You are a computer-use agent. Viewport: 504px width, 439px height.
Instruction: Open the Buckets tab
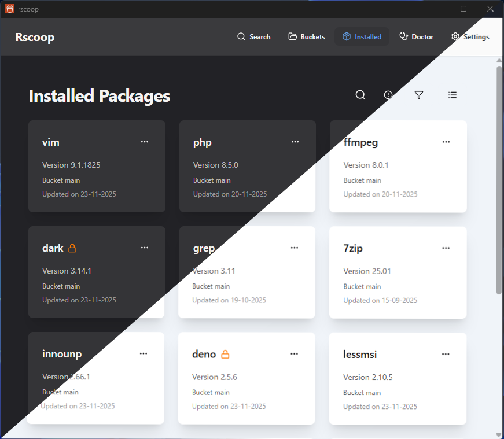307,36
